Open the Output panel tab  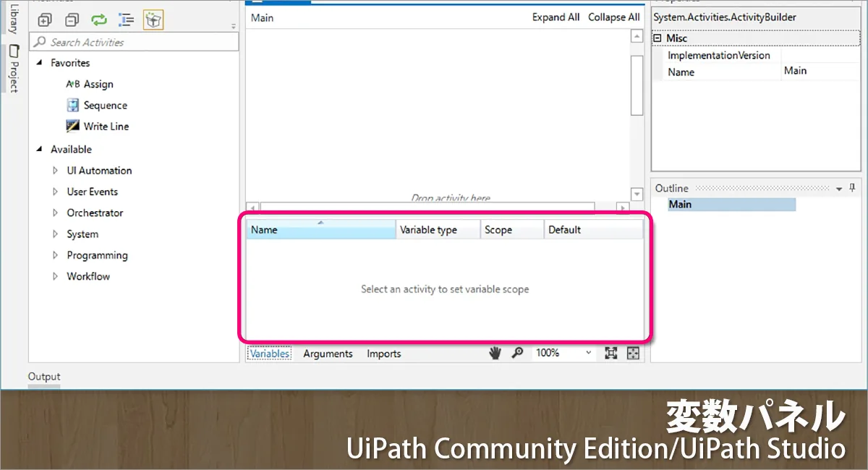(44, 377)
